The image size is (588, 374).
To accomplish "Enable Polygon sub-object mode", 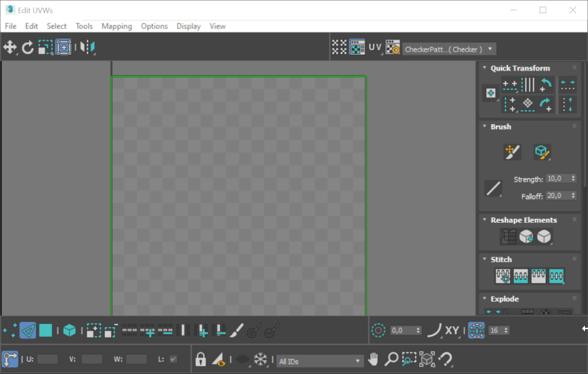I will pos(45,330).
